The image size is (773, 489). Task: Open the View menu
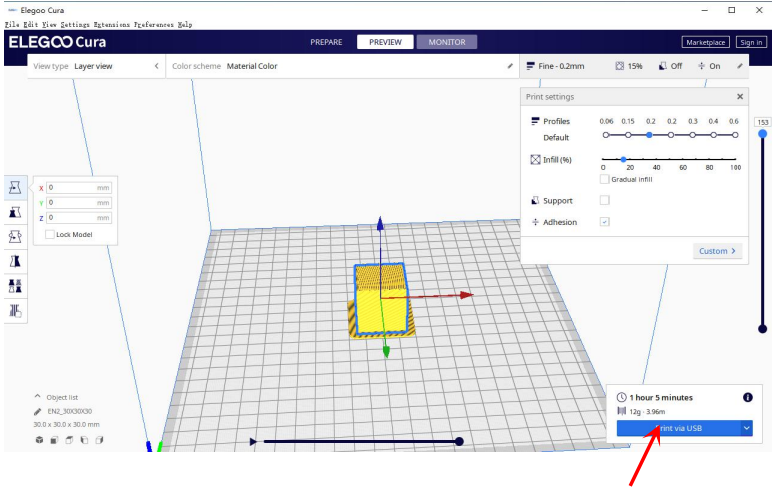(49, 24)
